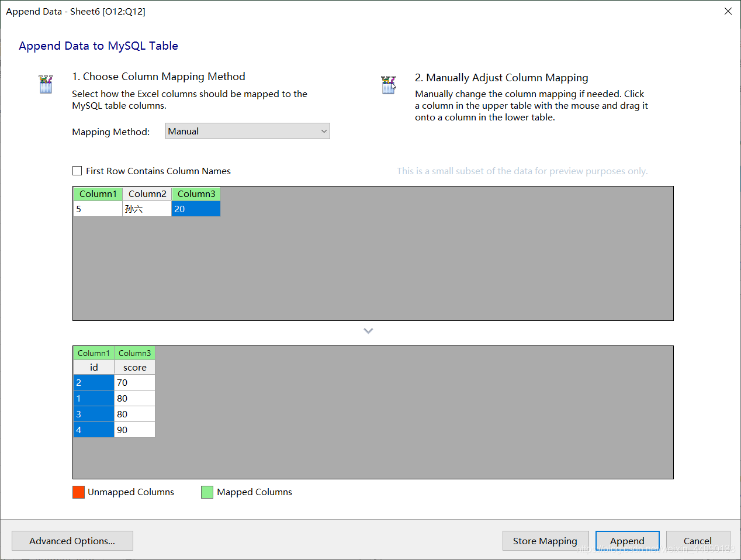This screenshot has height=560, width=741.
Task: Click the Store Mapping button
Action: (x=545, y=541)
